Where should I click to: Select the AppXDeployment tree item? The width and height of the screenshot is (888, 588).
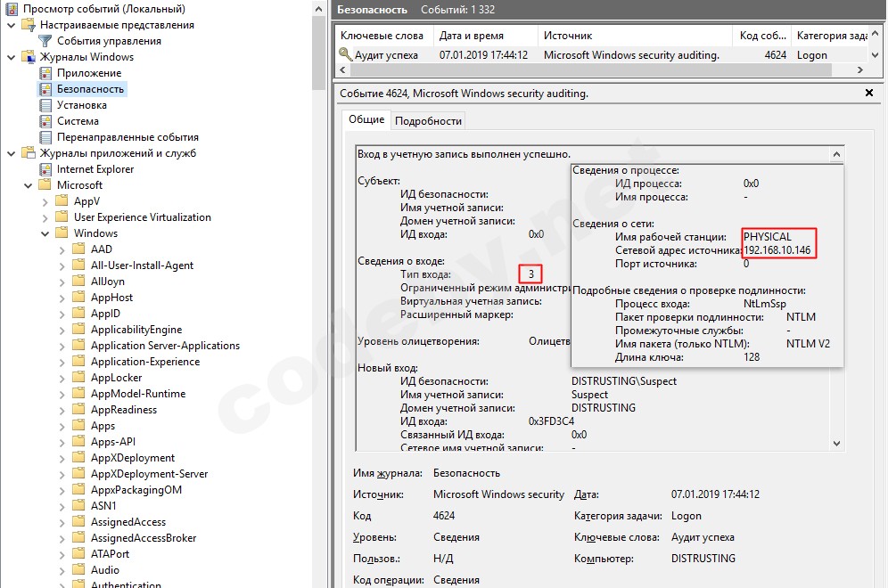pyautogui.click(x=133, y=458)
